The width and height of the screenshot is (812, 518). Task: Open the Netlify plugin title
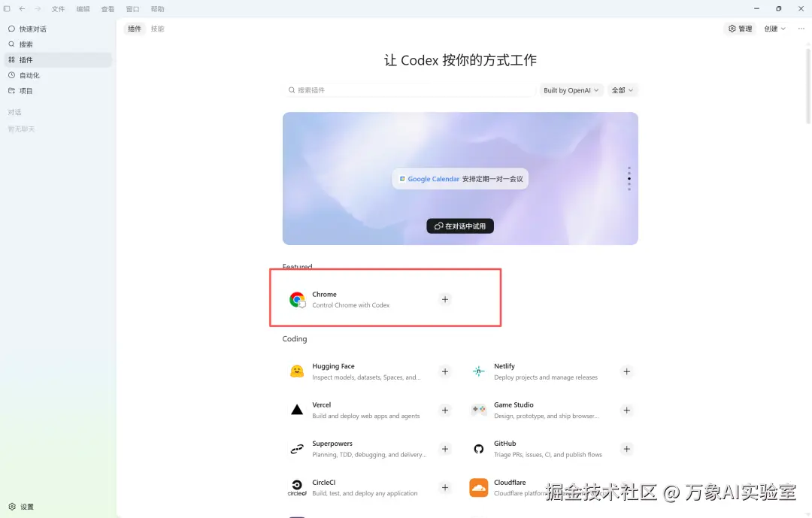[x=504, y=366]
